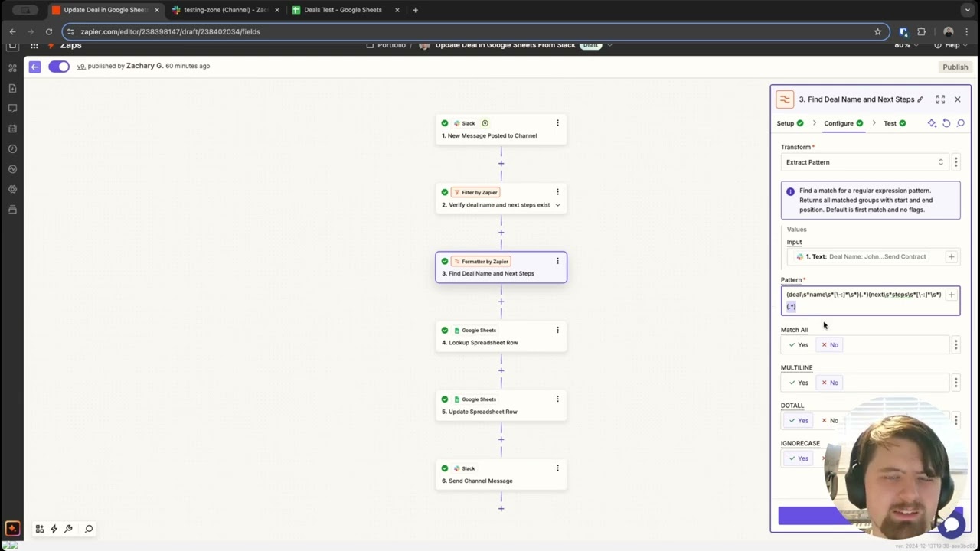Open a new browser tab
The height and width of the screenshot is (551, 980).
click(x=415, y=10)
